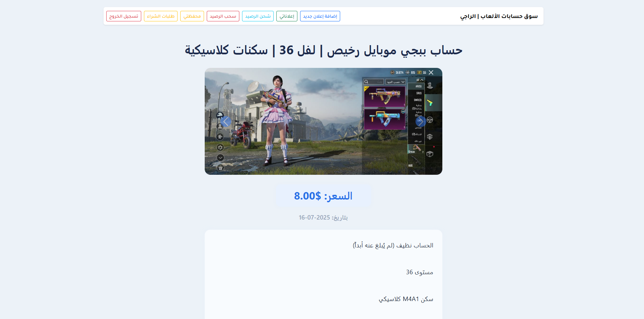Select the yellow pistol weapon category icon
Image resolution: width=644 pixels, height=319 pixels.
[429, 102]
